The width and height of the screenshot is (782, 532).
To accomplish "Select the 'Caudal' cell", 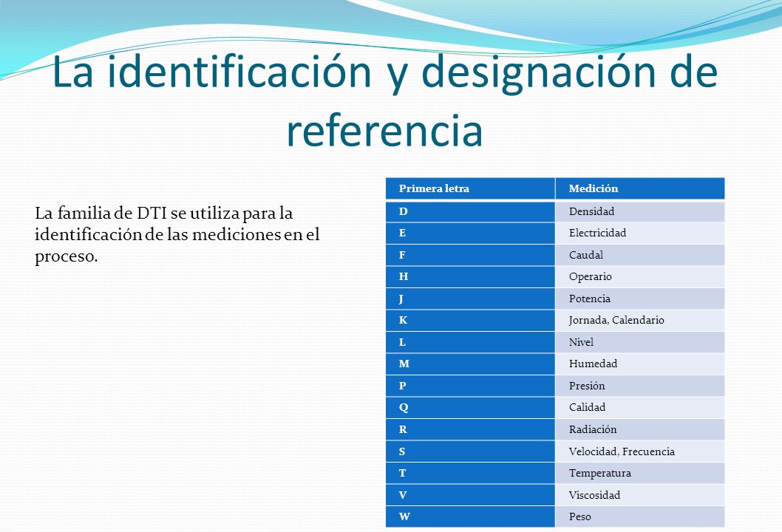I will 640,255.
